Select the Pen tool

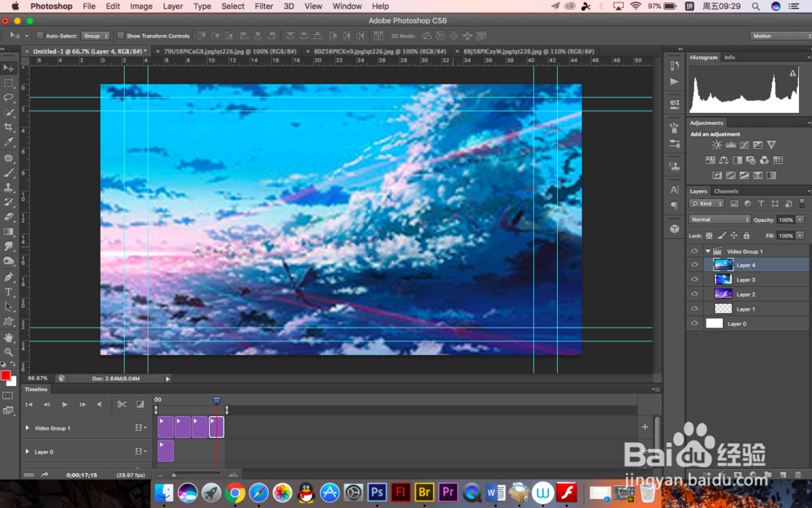9,277
